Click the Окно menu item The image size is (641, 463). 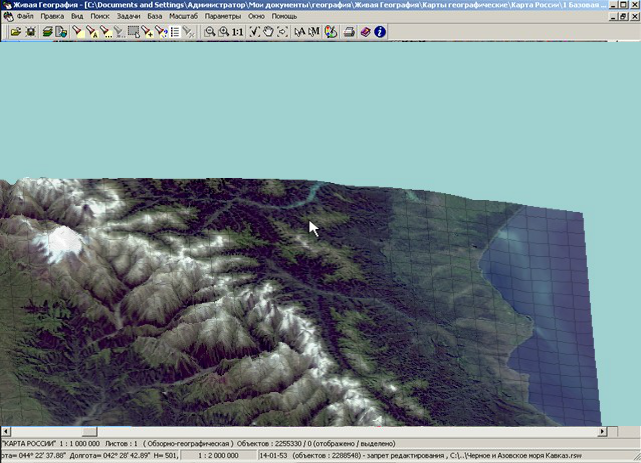click(257, 18)
